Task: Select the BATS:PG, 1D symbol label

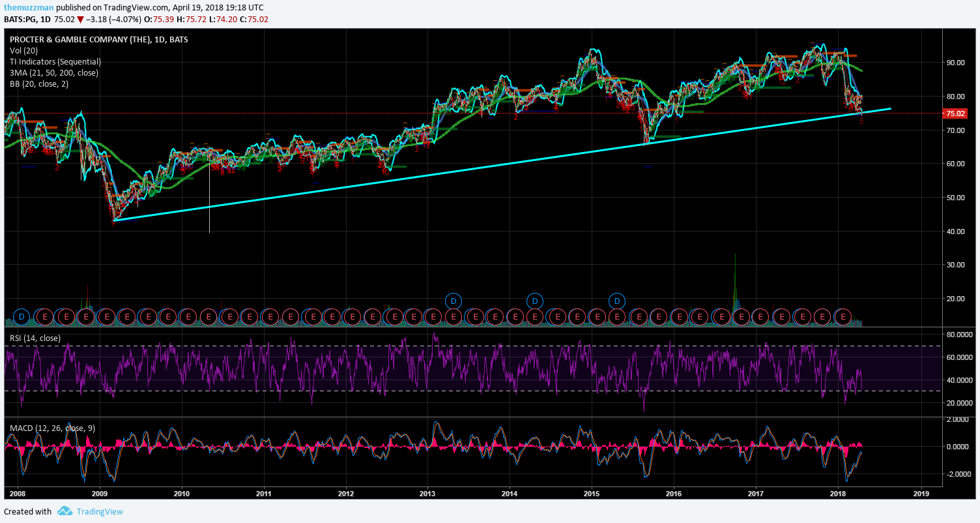Action: [27, 20]
